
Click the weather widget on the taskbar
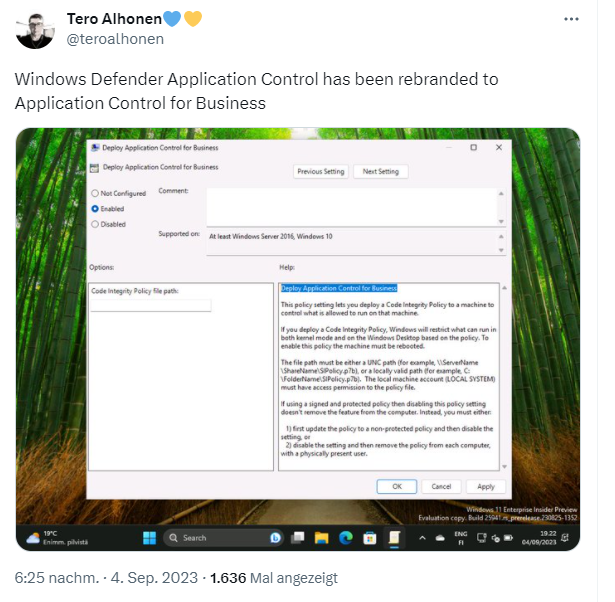54,538
